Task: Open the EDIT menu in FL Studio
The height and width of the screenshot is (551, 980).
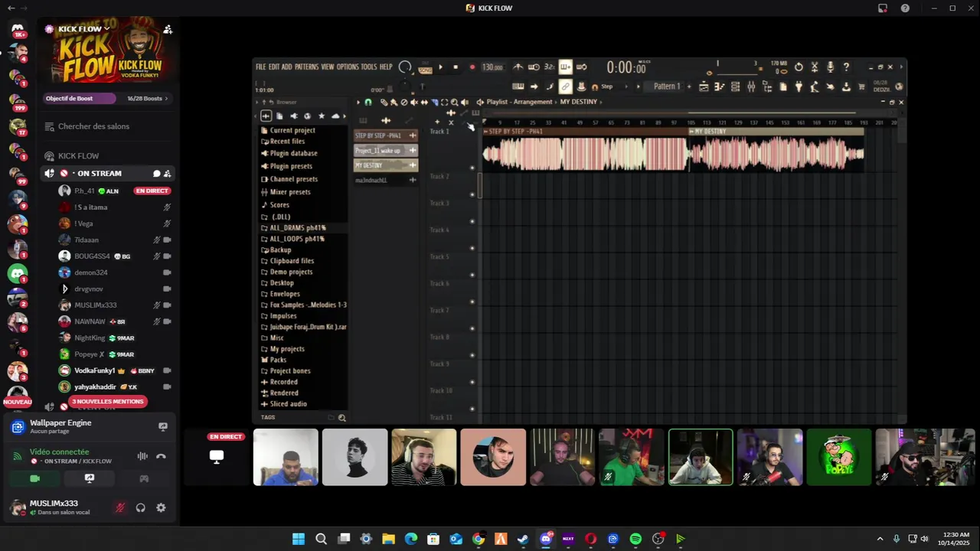Action: [274, 67]
